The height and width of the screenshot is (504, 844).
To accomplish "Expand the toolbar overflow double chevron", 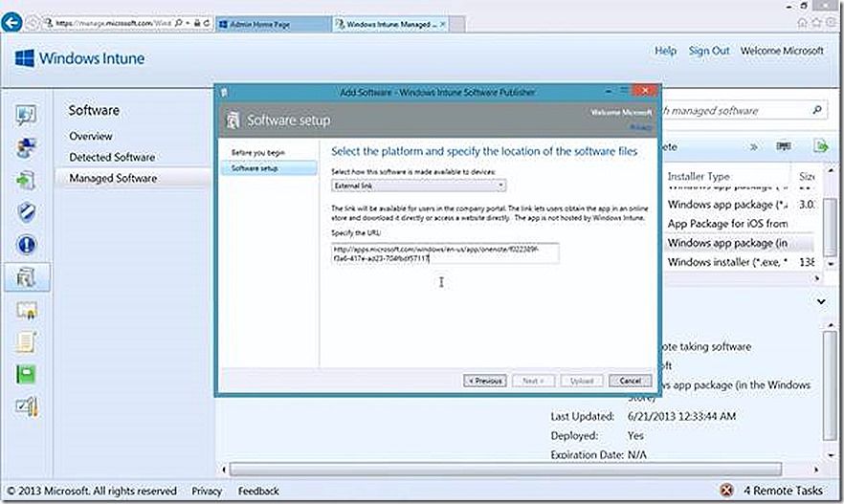I will tap(754, 146).
